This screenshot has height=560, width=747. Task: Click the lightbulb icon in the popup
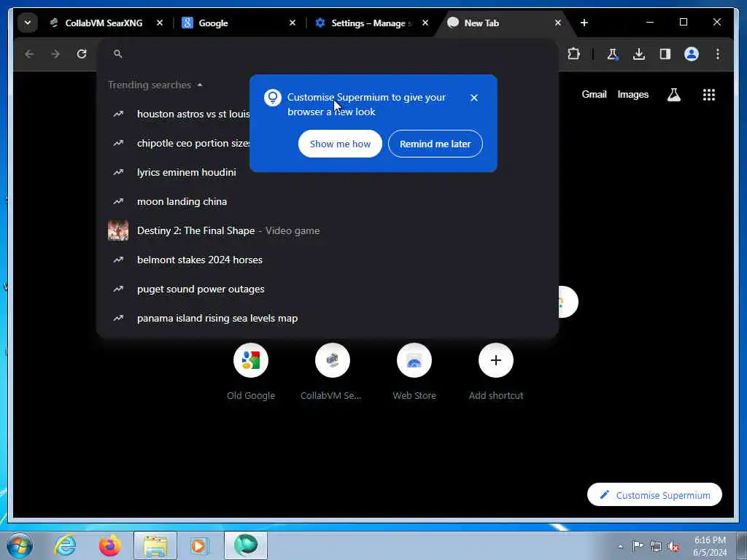(x=273, y=98)
